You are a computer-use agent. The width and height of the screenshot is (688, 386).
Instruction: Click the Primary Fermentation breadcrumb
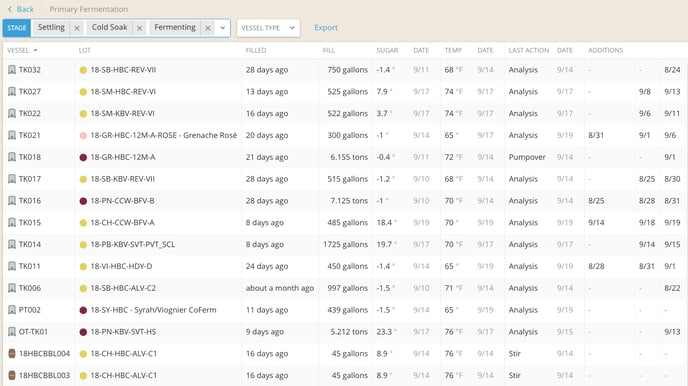89,9
